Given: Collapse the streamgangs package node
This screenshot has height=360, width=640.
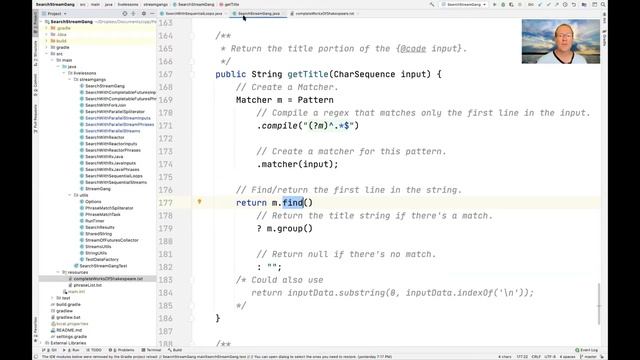Looking at the screenshot, I should click(x=69, y=79).
